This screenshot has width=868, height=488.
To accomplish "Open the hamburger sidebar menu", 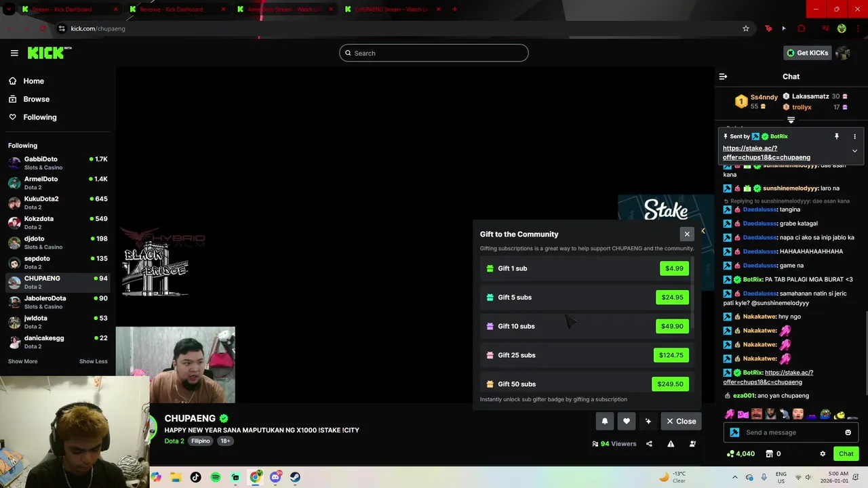I will click(x=14, y=53).
